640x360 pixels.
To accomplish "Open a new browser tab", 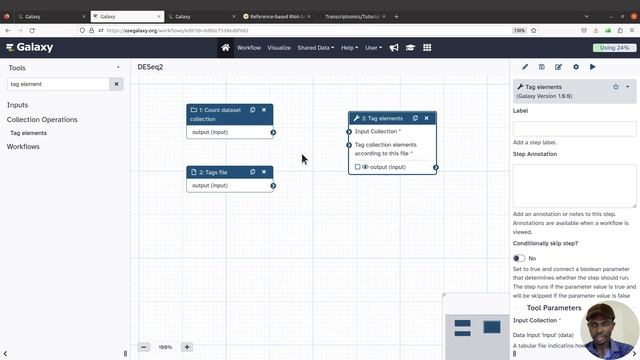I will pyautogui.click(x=396, y=17).
